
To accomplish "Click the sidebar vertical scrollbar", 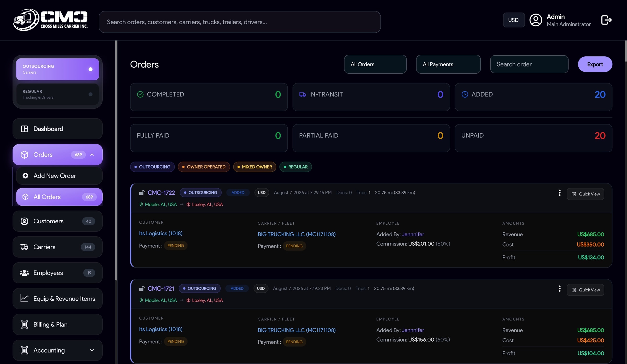I will 116,160.
